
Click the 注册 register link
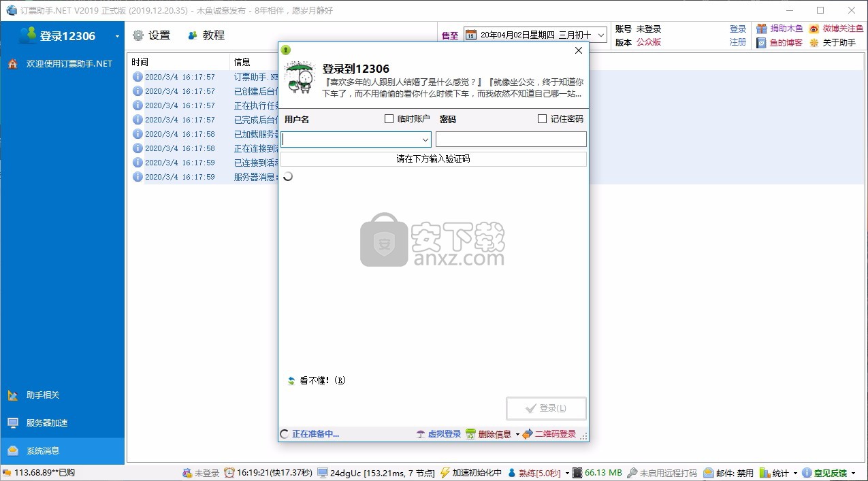tap(738, 42)
